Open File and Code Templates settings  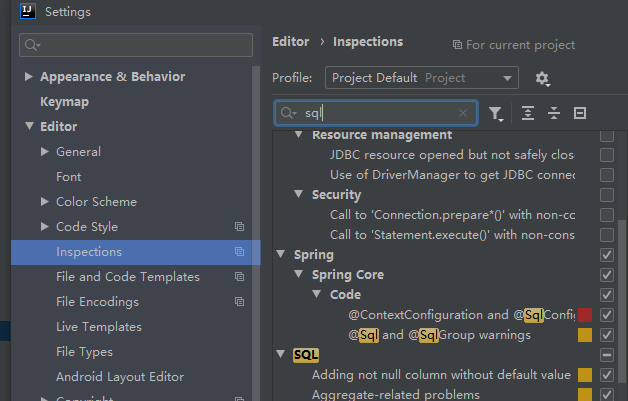coord(128,277)
